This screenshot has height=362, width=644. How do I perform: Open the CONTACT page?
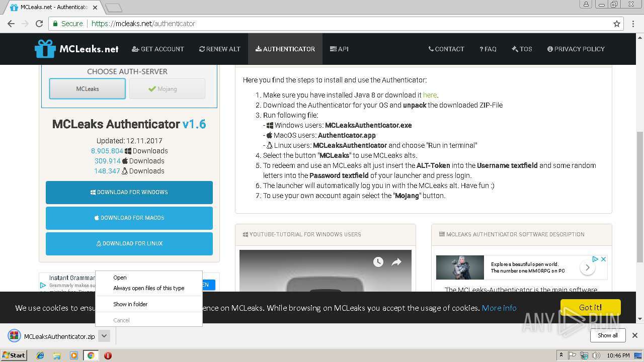(446, 49)
